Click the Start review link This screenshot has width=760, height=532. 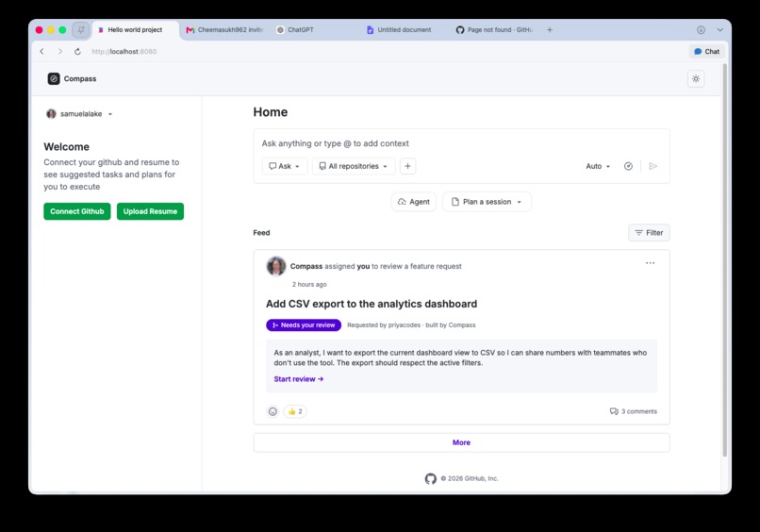tap(299, 379)
